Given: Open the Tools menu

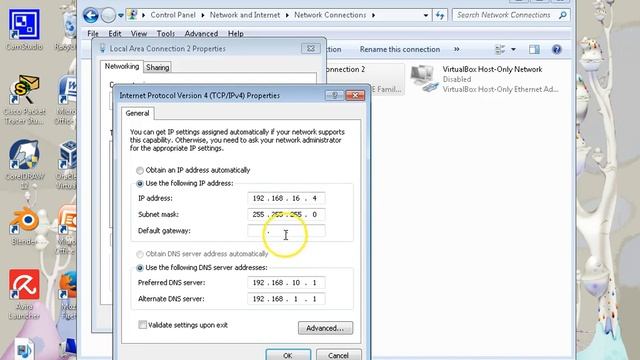Looking at the screenshot, I should point(165,33).
